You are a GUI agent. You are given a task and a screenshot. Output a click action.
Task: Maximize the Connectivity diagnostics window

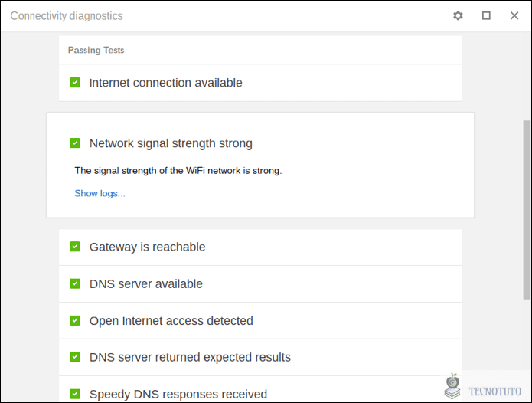[486, 15]
